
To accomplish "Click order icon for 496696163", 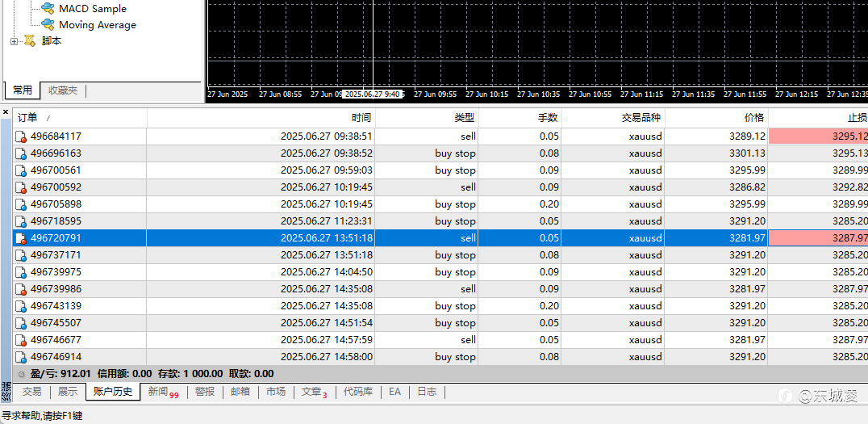I will (x=21, y=153).
